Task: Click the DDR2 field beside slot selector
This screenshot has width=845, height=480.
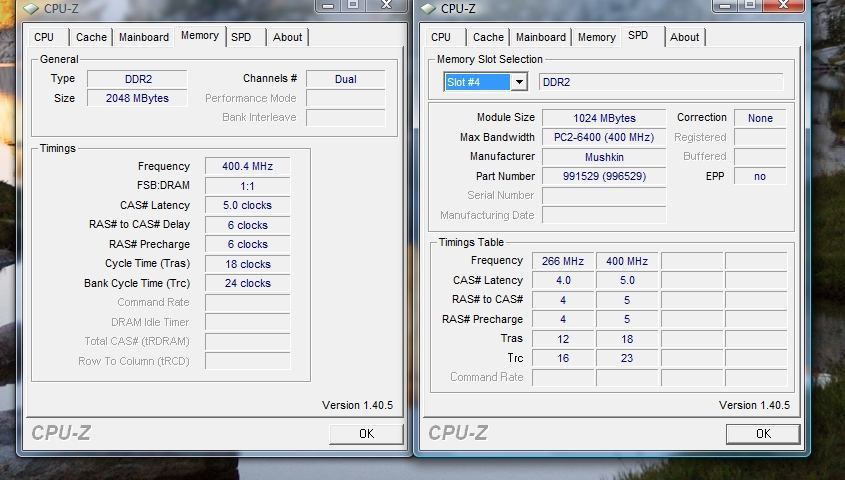Action: (661, 82)
